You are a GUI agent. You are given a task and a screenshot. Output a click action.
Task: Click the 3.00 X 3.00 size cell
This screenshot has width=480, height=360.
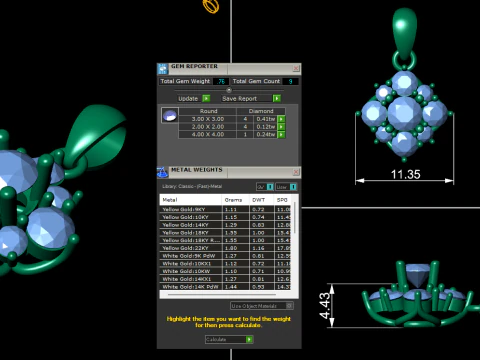click(x=208, y=119)
